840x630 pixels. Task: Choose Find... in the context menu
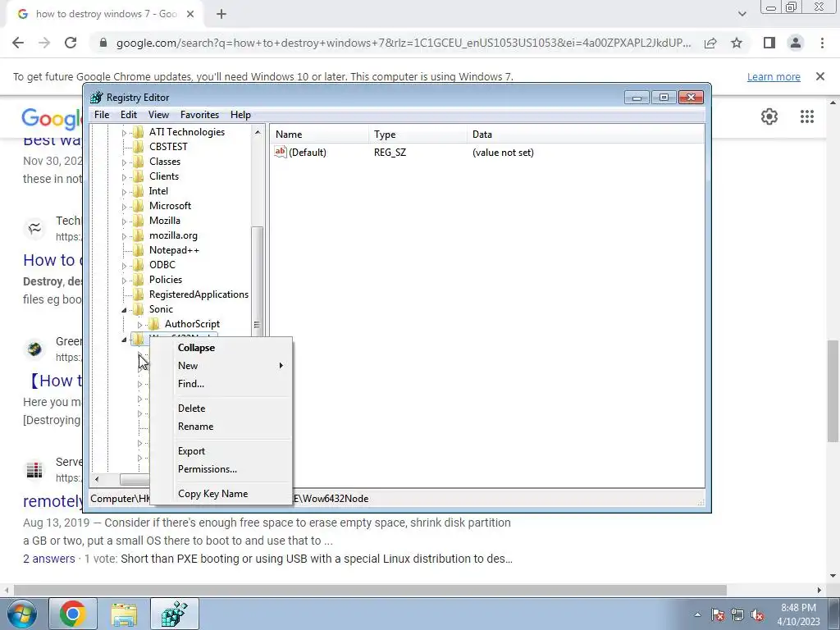(x=190, y=384)
